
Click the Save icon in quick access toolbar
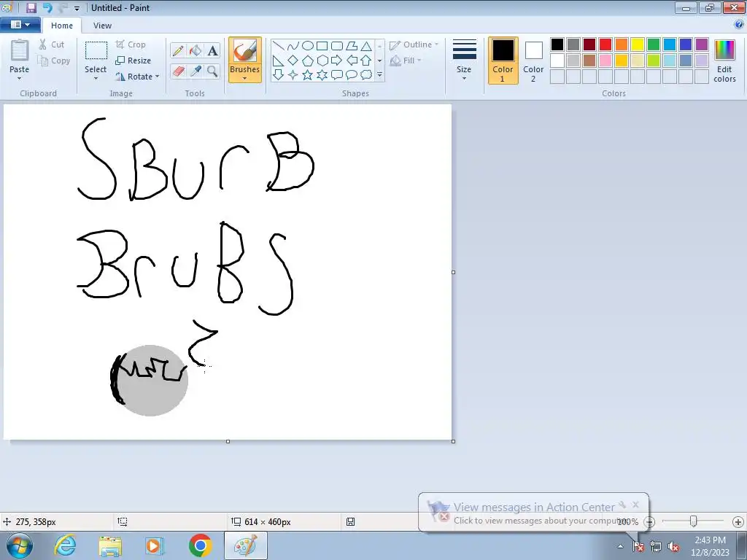coord(31,7)
